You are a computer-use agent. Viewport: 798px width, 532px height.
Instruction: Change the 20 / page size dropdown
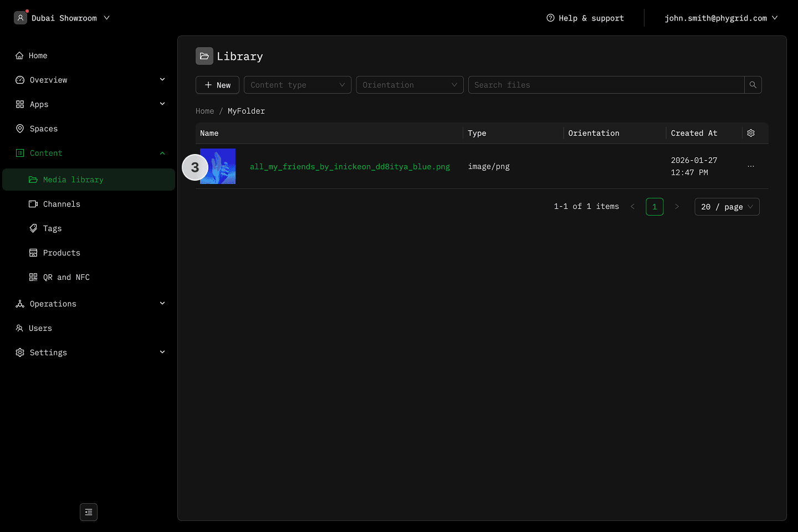tap(727, 207)
